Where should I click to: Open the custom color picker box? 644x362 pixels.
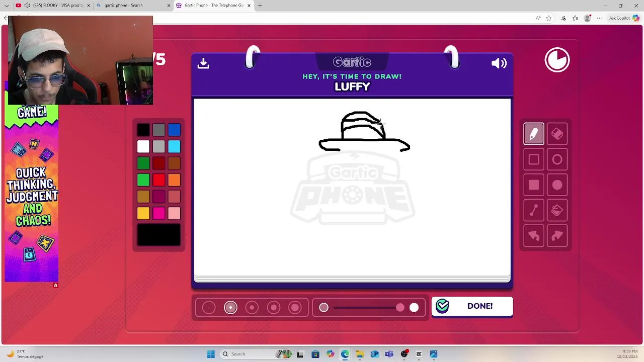pos(159,235)
